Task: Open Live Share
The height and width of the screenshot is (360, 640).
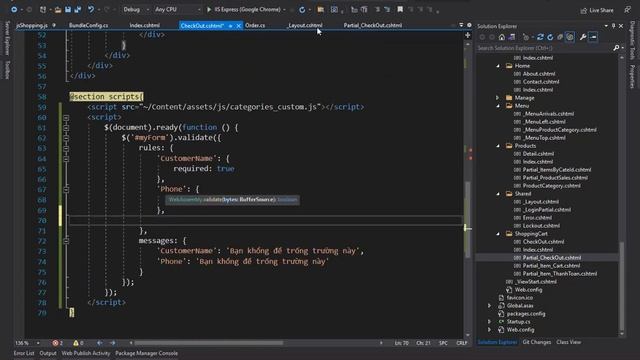Action: [597, 10]
